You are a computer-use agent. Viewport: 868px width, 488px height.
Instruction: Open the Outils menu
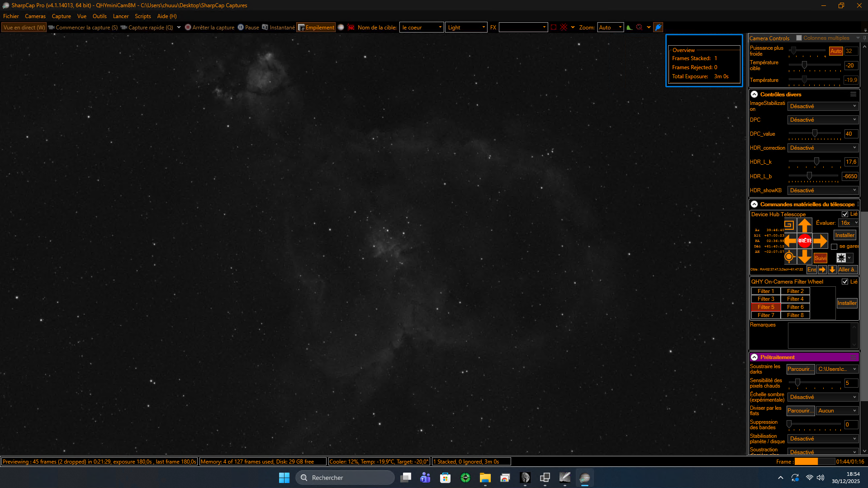[x=100, y=16]
